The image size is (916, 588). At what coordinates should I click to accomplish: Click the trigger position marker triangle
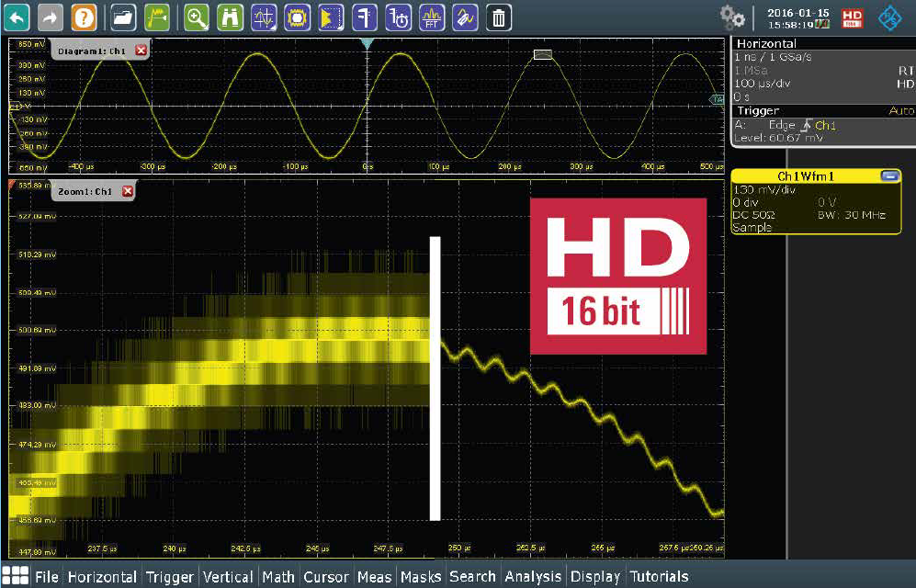(368, 44)
